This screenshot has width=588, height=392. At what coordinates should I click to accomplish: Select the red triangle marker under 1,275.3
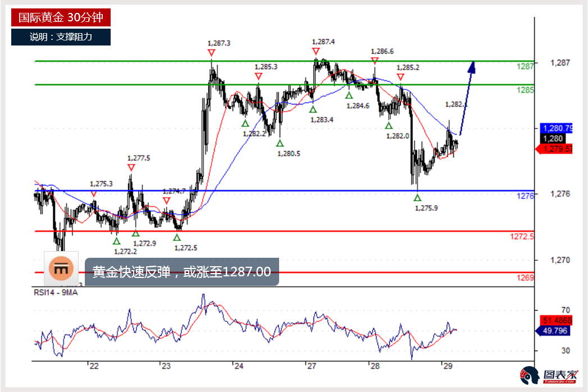[94, 194]
